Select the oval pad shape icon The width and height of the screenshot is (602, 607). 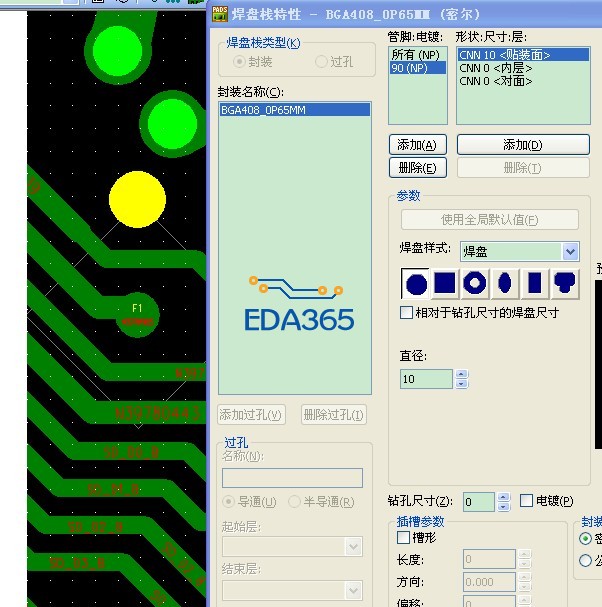point(504,284)
